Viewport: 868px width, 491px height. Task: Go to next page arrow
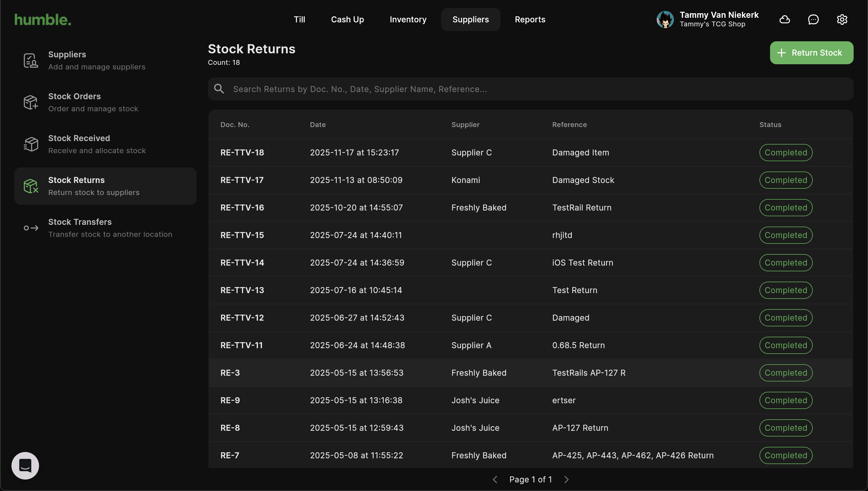coord(566,479)
